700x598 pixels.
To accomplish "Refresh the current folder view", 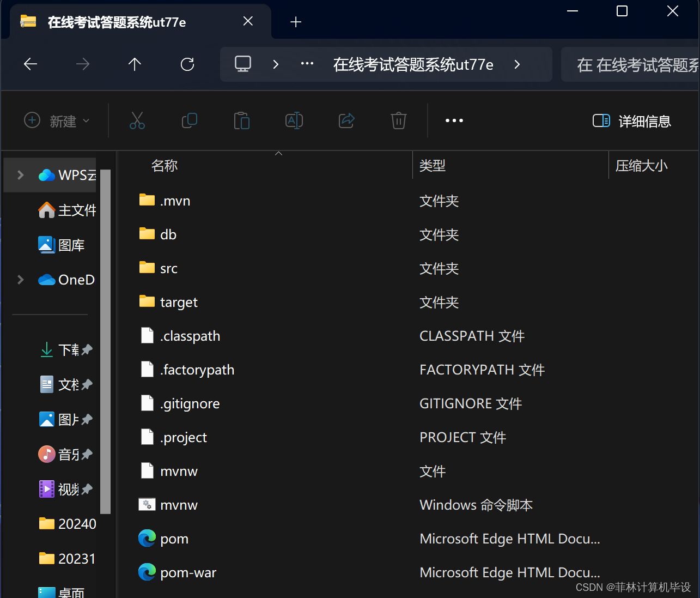I will [187, 64].
